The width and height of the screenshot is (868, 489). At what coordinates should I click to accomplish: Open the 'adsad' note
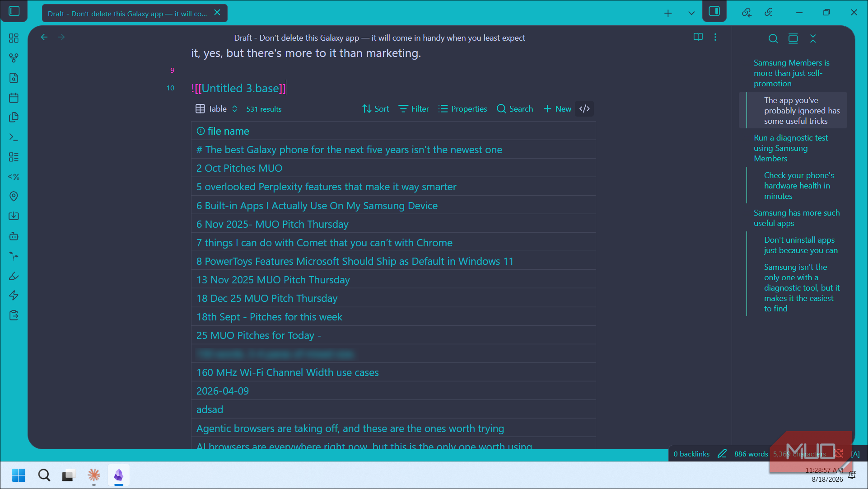pos(210,409)
